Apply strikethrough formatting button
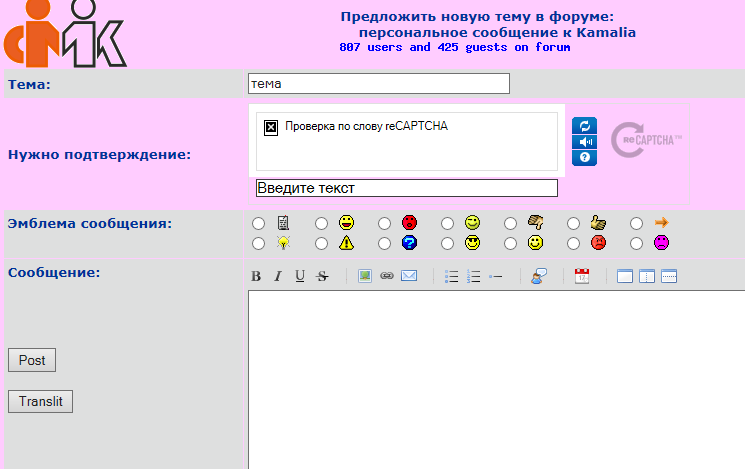Image resolution: width=745 pixels, height=469 pixels. (x=322, y=276)
